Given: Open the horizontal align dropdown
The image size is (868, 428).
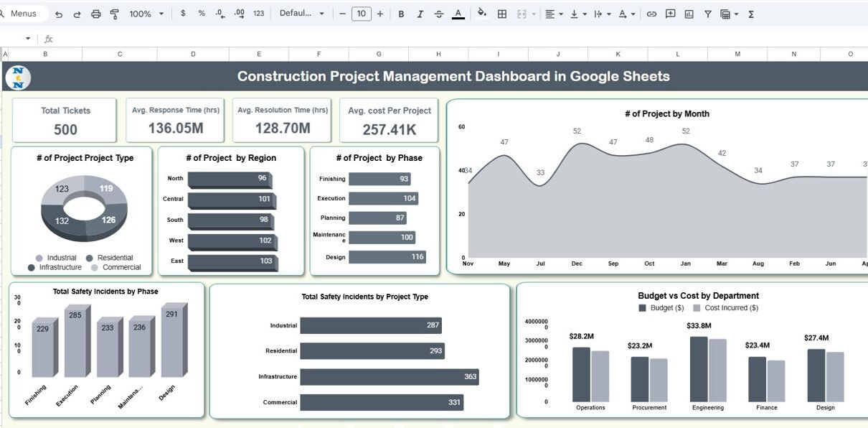Looking at the screenshot, I should (553, 14).
